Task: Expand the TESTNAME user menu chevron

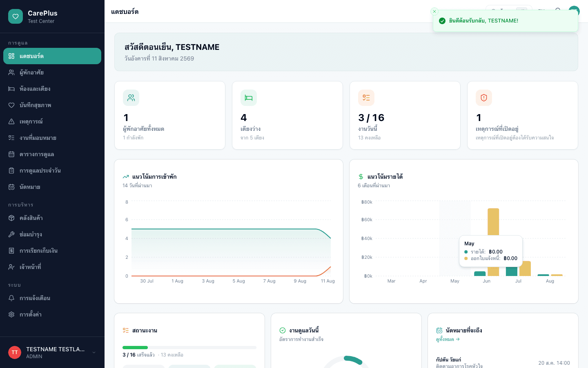Action: pyautogui.click(x=94, y=352)
